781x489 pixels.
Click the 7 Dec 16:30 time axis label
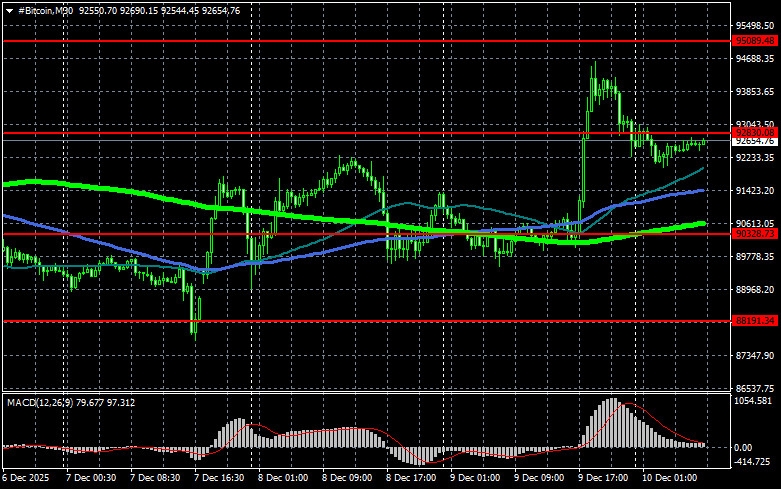[x=219, y=478]
